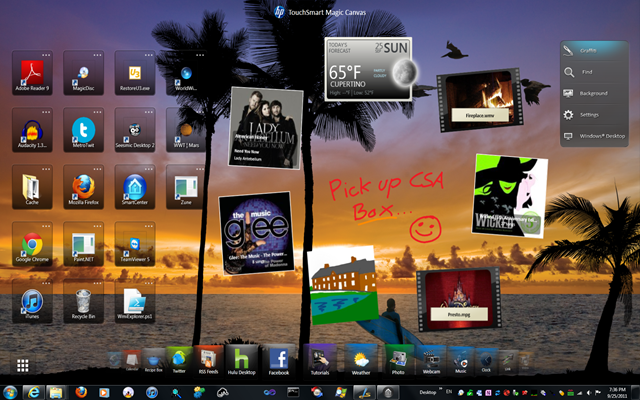The width and height of the screenshot is (640, 400).
Task: Open the Windows Start button
Action: click(x=10, y=392)
